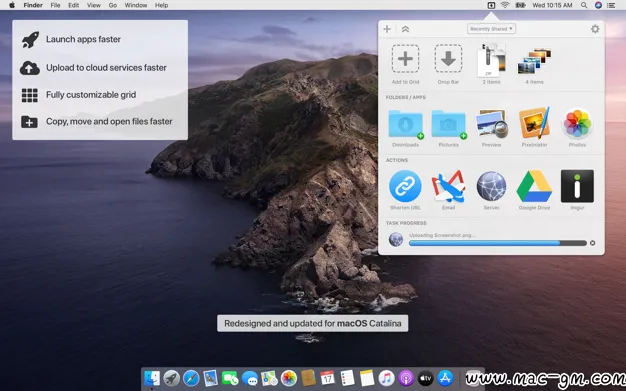Collapse the grid with the double-chevron icon
Image resolution: width=626 pixels, height=391 pixels.
click(x=405, y=29)
